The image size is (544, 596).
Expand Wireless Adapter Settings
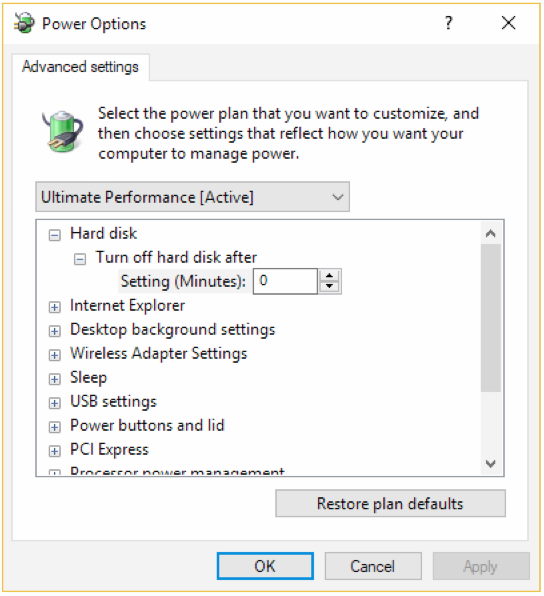click(54, 355)
